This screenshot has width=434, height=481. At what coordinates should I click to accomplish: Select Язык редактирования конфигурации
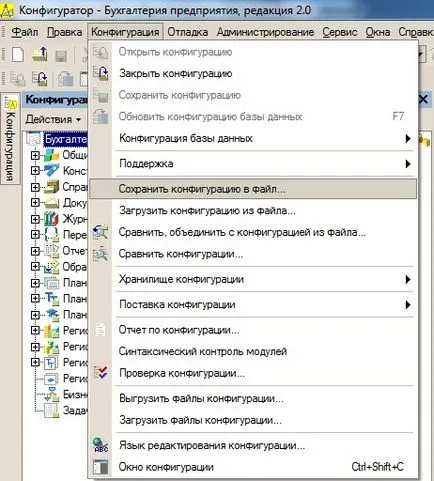click(253, 445)
